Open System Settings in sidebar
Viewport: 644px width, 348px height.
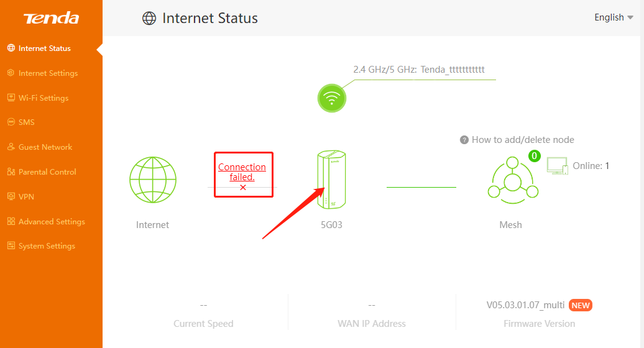[x=47, y=246]
